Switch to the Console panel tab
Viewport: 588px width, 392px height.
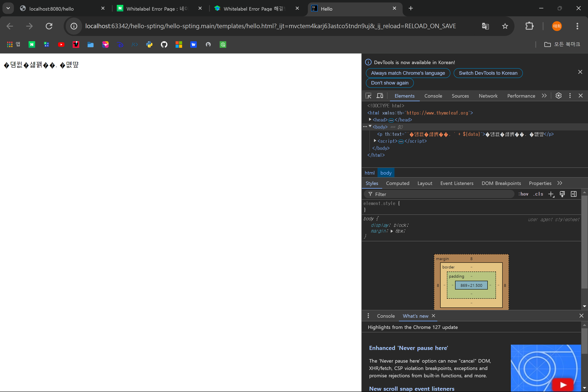point(433,96)
